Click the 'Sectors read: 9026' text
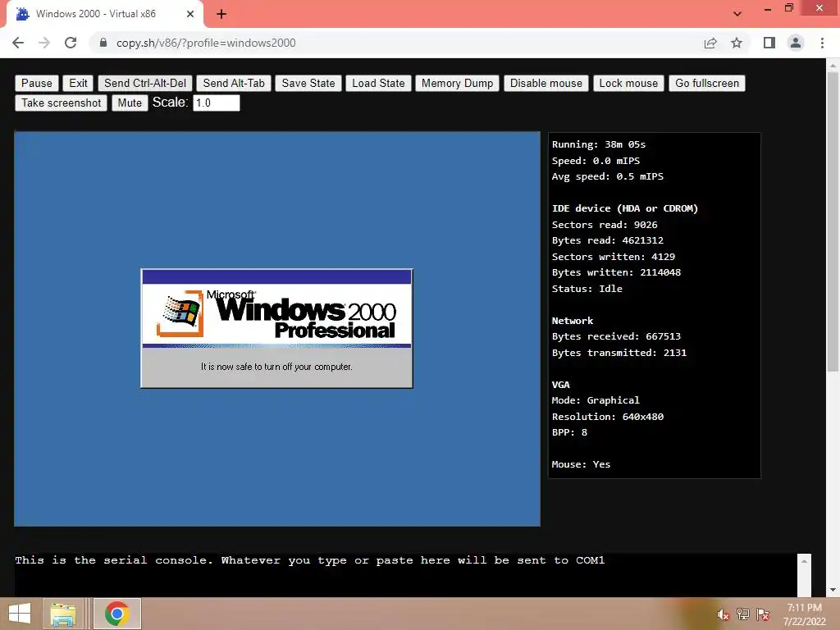The height and width of the screenshot is (630, 840). click(605, 225)
